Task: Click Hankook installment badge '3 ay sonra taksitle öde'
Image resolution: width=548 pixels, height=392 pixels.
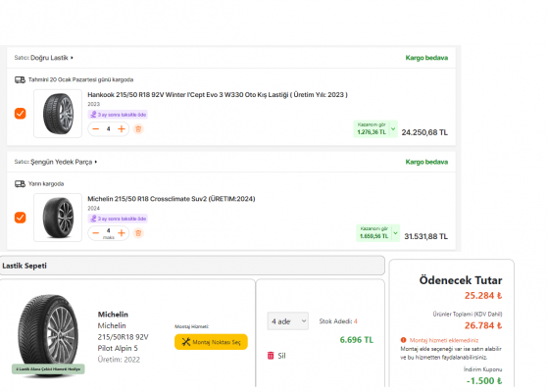Action: tap(118, 115)
